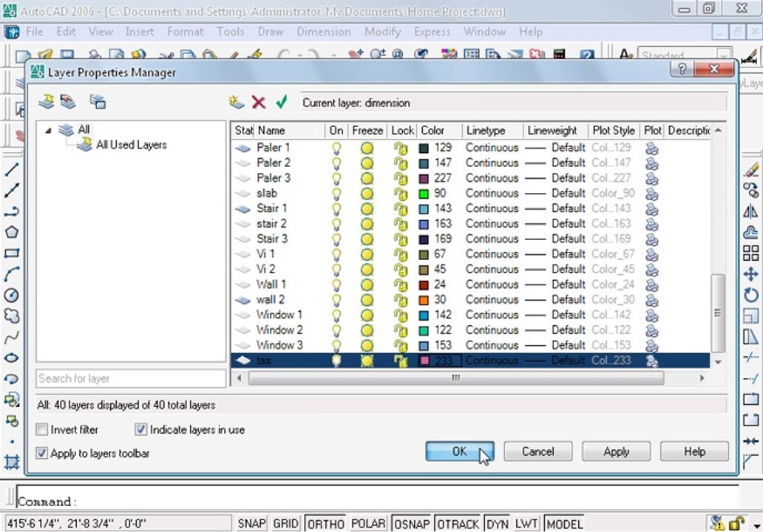The image size is (763, 532).
Task: Select the Array tool in Modify toolbar
Action: 751,253
